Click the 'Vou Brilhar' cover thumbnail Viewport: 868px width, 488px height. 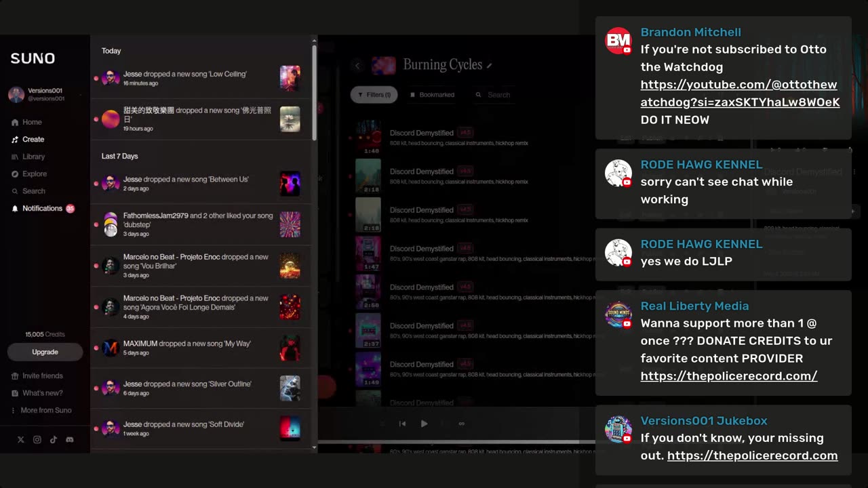tap(290, 266)
